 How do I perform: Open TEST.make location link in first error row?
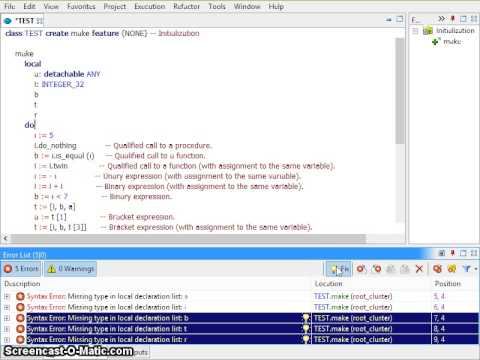[353, 296]
